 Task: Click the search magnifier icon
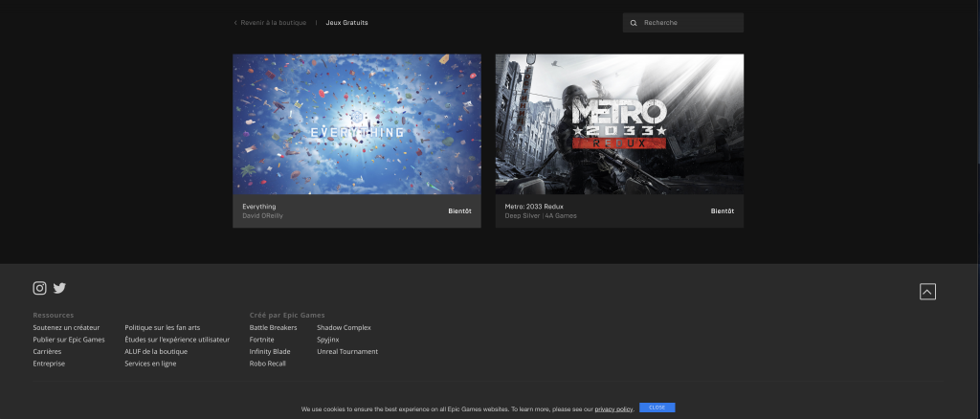click(x=634, y=23)
